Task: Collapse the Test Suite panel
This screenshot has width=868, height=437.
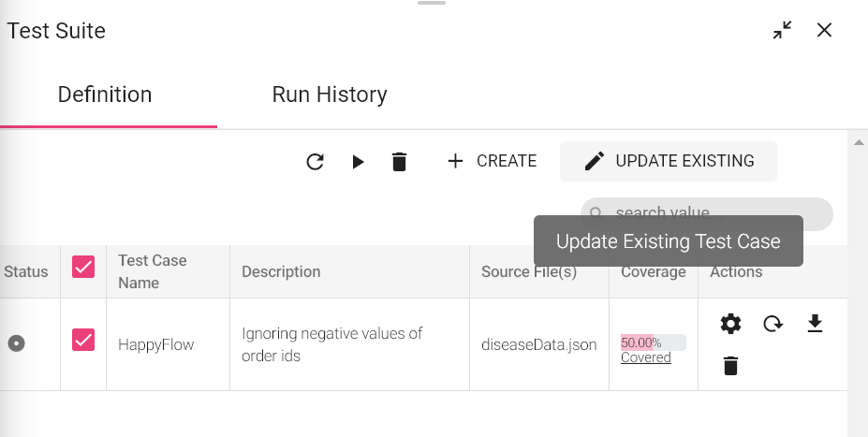Action: (x=782, y=30)
